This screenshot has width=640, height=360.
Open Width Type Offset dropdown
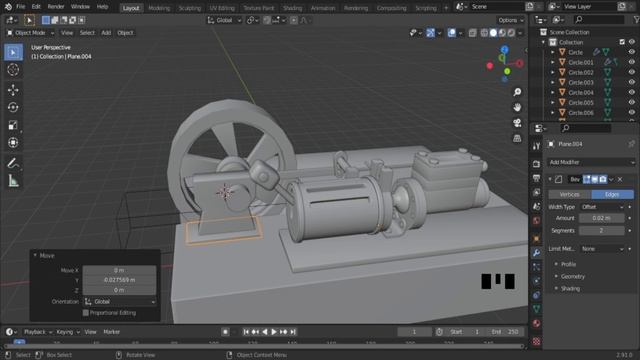602,207
